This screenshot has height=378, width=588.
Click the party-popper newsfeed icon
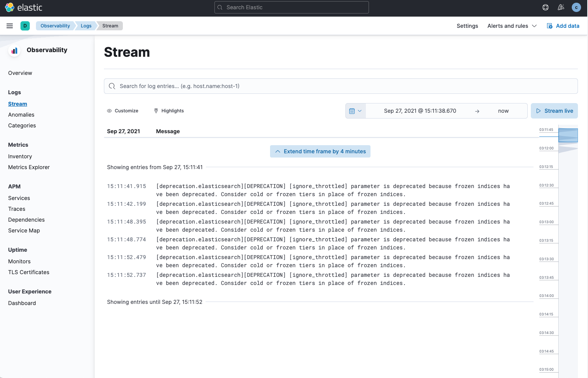[x=561, y=7]
